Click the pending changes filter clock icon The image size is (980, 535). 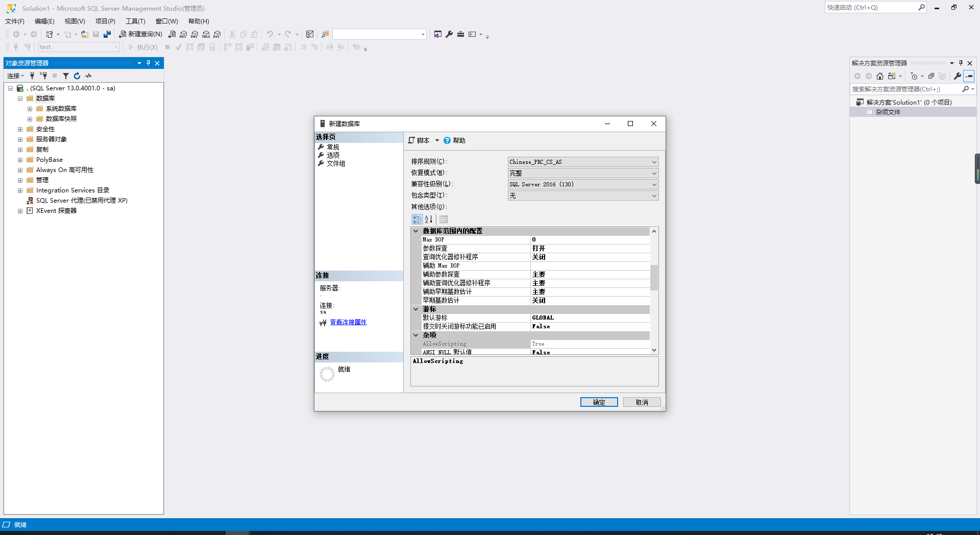[914, 76]
